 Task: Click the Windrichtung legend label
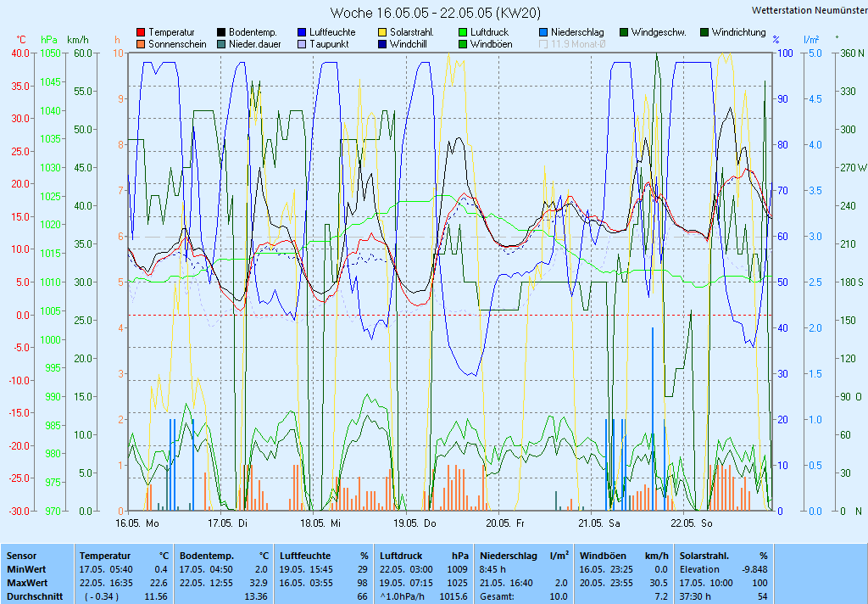pos(738,32)
